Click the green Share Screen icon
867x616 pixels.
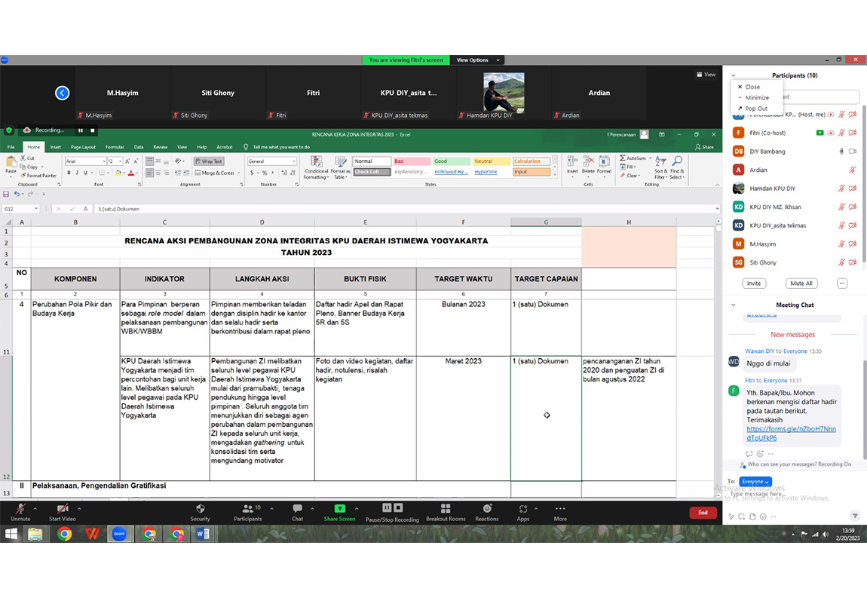click(339, 509)
